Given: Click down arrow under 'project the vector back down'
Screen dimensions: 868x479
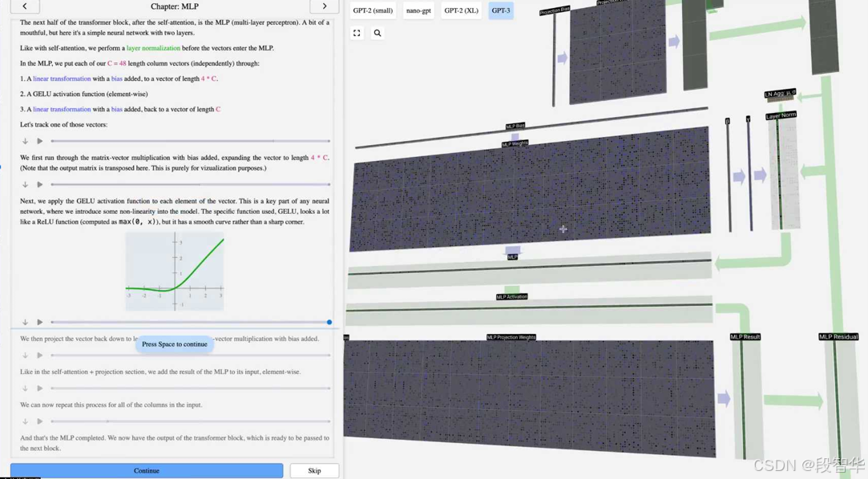Looking at the screenshot, I should [x=25, y=355].
